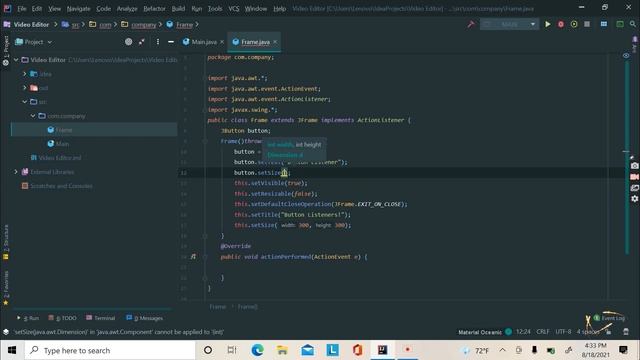Screen dimensions: 640x360
Task: Open the Build menu
Action: pyautogui.click(x=178, y=9)
